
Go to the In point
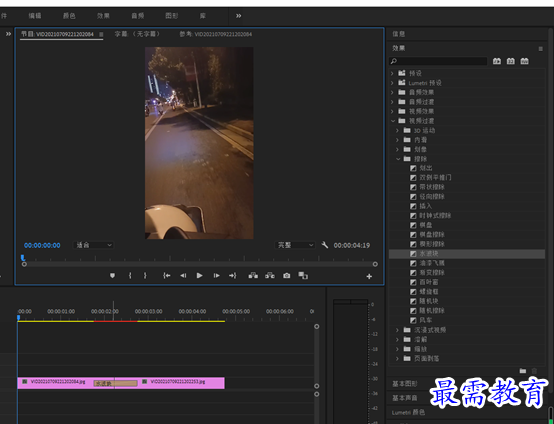click(166, 276)
